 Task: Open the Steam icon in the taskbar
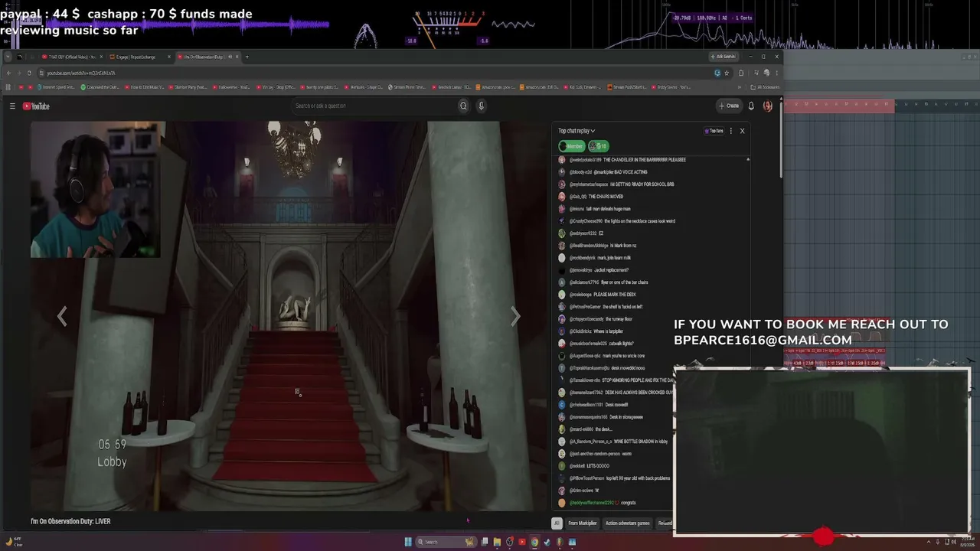click(547, 542)
